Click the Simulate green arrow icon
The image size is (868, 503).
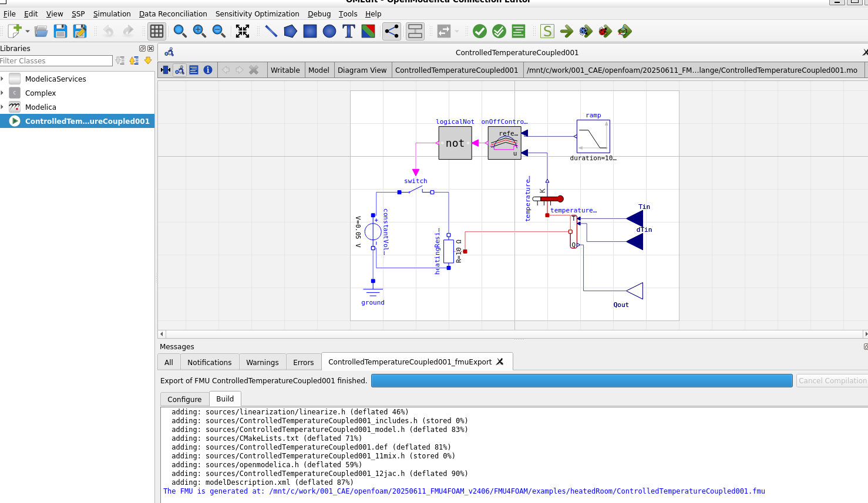[x=567, y=31]
